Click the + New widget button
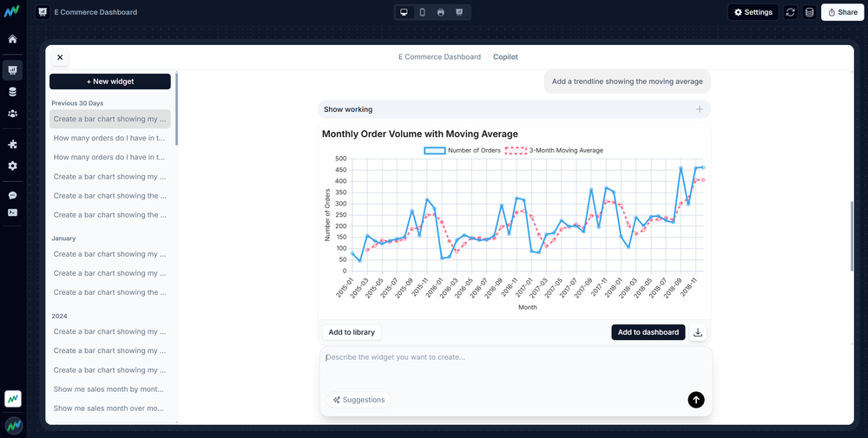 (110, 81)
